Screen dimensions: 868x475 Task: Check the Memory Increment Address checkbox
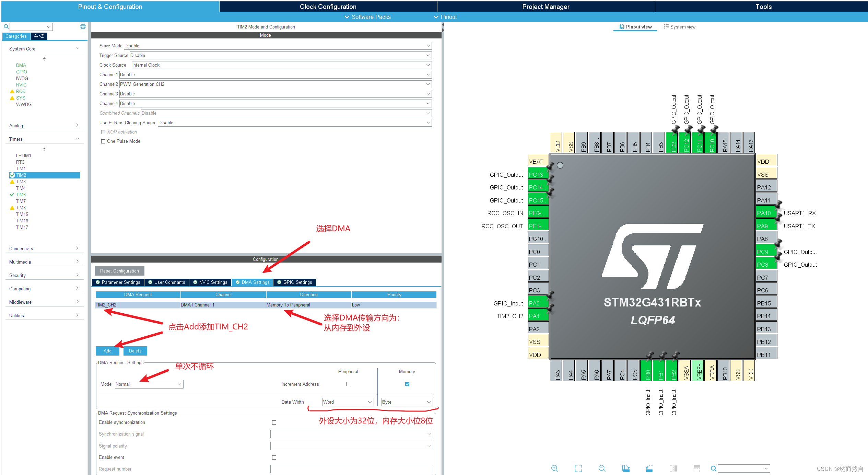[407, 384]
